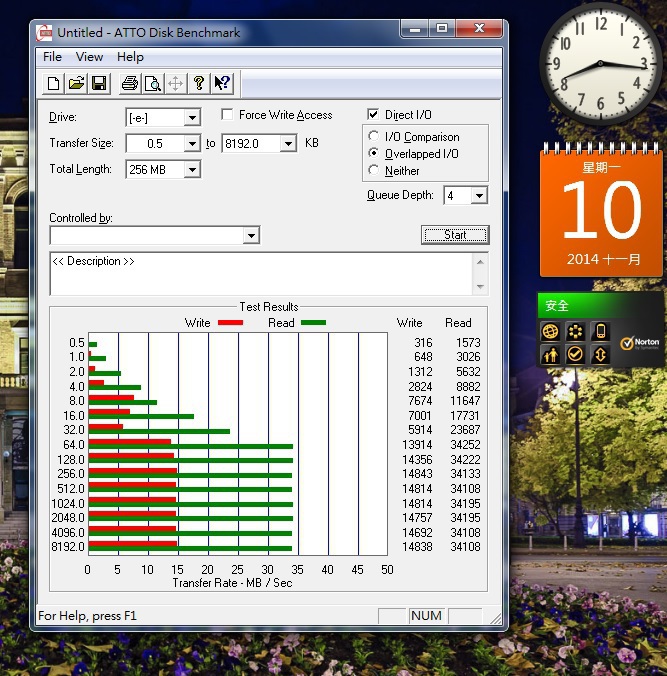The width and height of the screenshot is (667, 676).
Task: Open the Controlled by dropdown
Action: tap(251, 235)
